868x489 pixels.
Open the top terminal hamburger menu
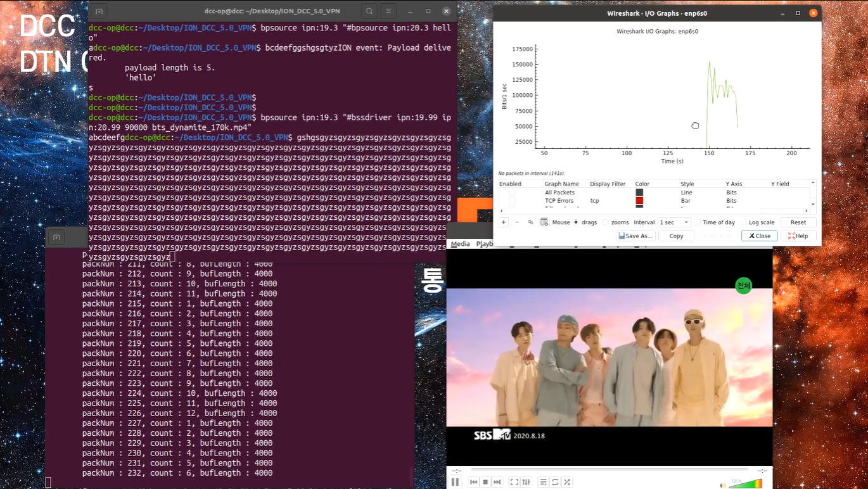coord(388,11)
